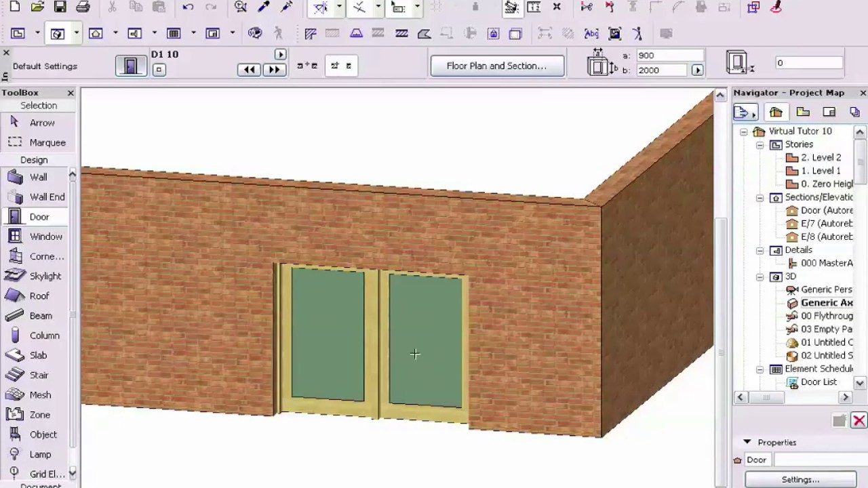Toggle the door geometry method box
Screen dimensions: 868x488
pos(159,69)
